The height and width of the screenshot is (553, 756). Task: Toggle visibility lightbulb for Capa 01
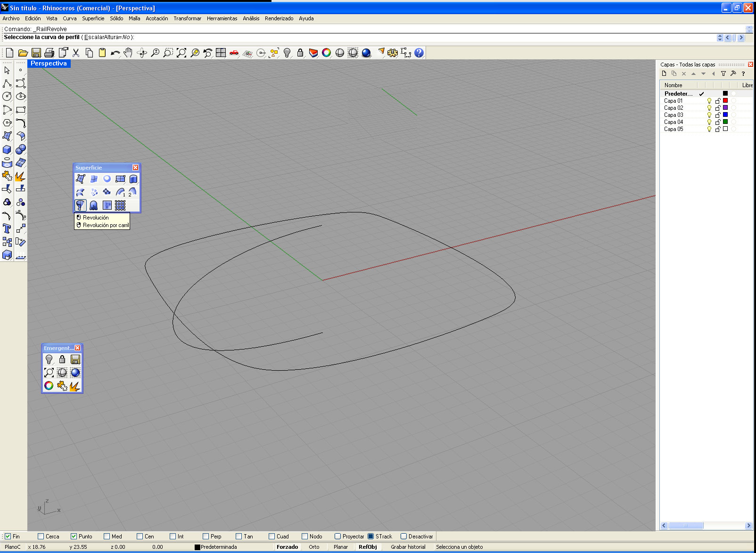coord(709,101)
